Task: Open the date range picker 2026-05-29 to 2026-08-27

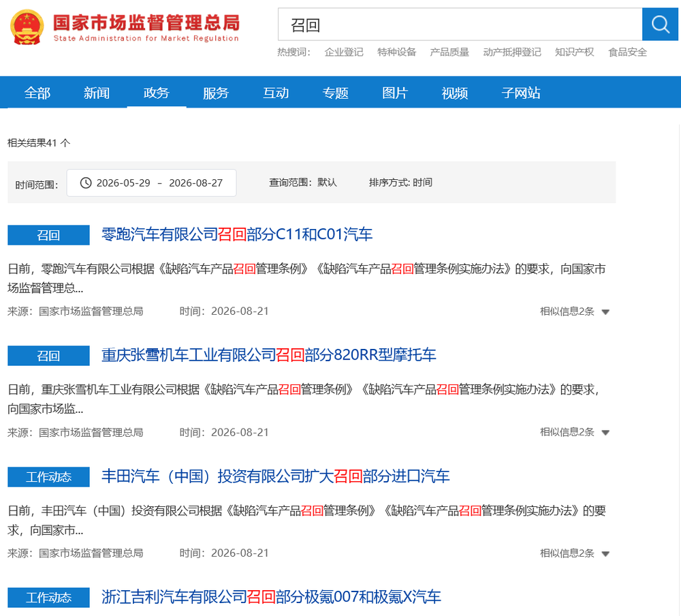Action: click(152, 183)
